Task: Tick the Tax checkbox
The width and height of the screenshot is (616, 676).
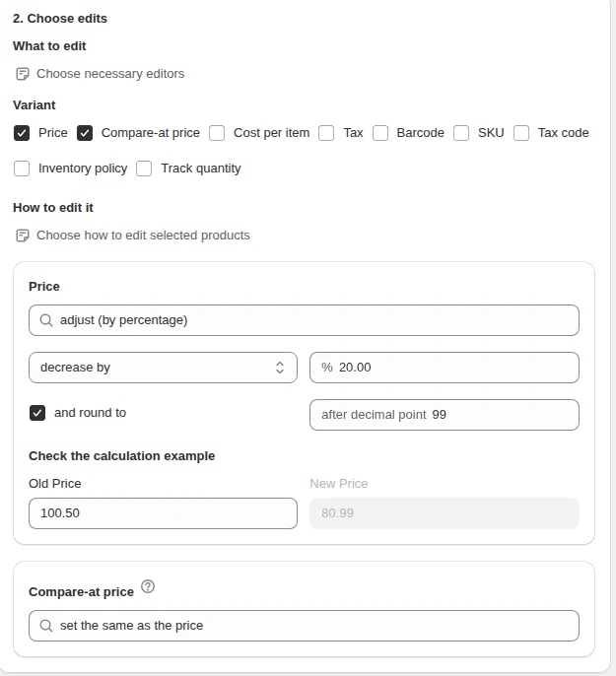Action: click(326, 133)
